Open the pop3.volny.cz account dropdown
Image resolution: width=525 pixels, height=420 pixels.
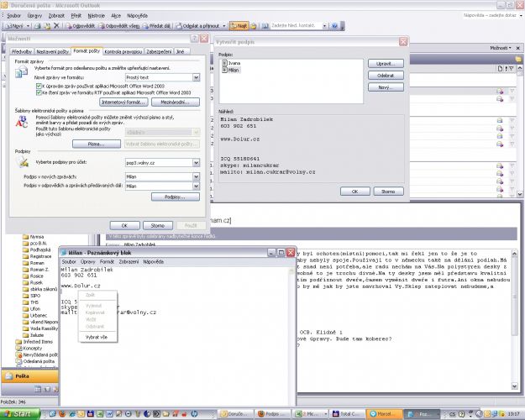pos(197,163)
